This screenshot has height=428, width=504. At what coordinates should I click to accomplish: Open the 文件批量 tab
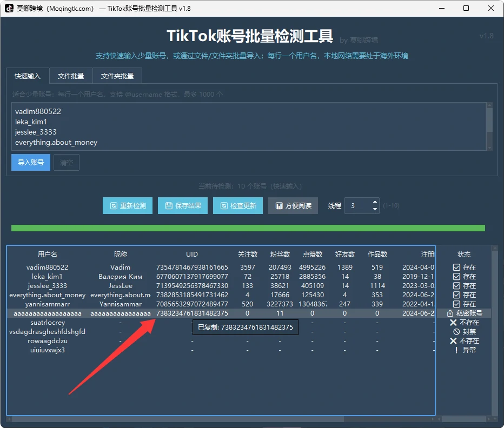point(71,76)
